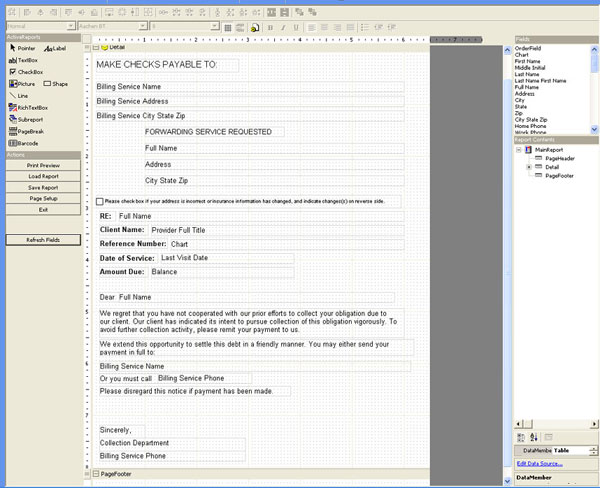Select Full Name in Fields list
This screenshot has height=488, width=600.
pos(526,85)
